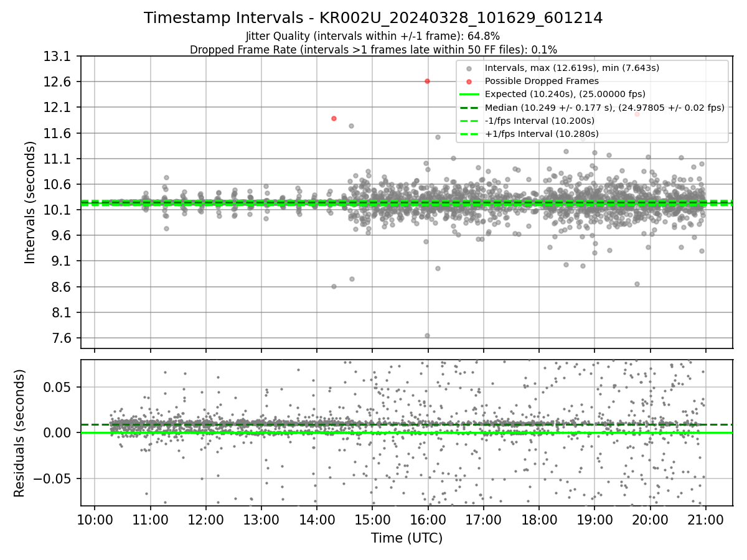Image resolution: width=747 pixels, height=560 pixels.
Task: Click the x-axis tick label '16:00'
Action: [428, 520]
